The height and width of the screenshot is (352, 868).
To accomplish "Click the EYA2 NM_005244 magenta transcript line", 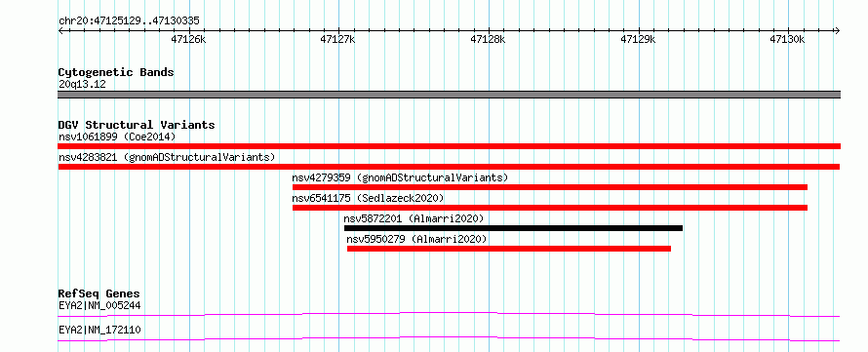I will coord(449,314).
